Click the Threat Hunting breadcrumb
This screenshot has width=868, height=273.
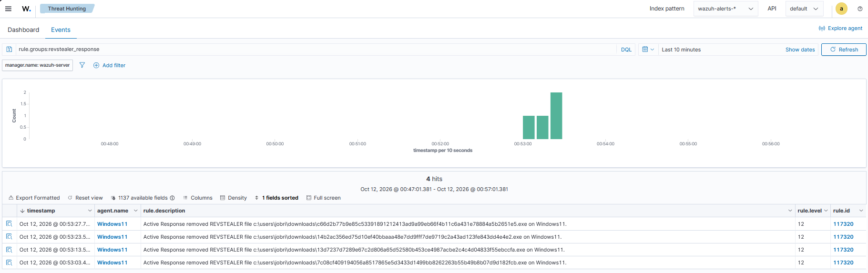[x=67, y=9]
